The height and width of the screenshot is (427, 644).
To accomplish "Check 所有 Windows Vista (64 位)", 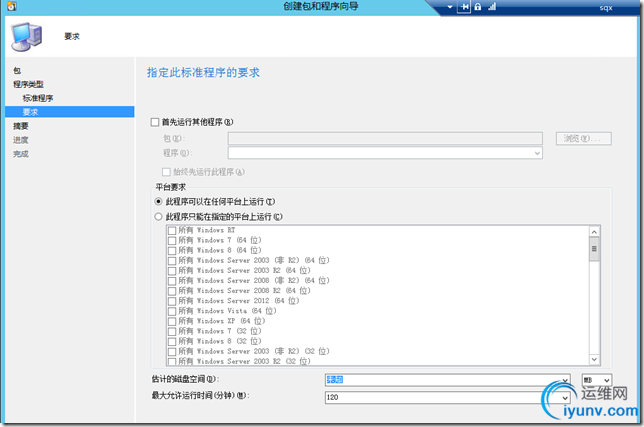I will tap(172, 311).
